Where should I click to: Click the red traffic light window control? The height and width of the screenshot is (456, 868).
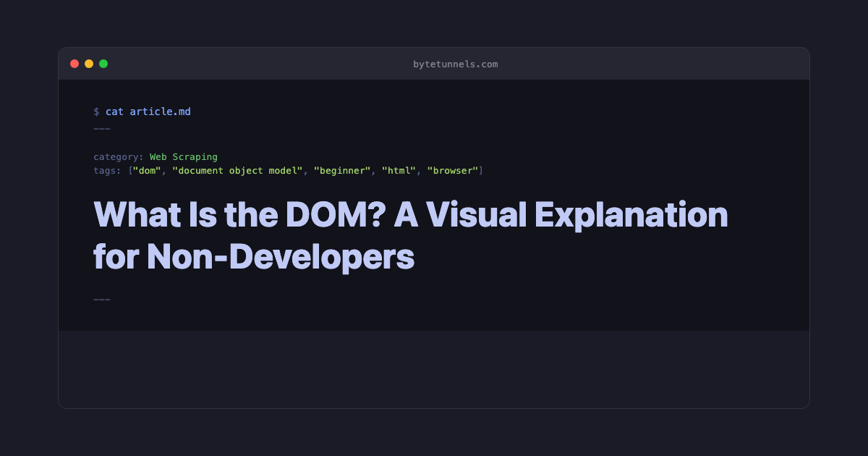[x=75, y=63]
